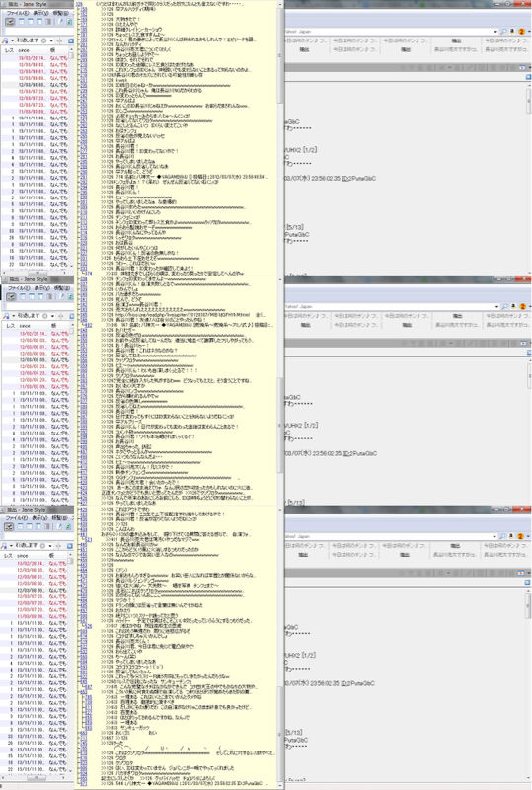532x790 pixels.
Task: Click the pen-shaped toolbar icon in the top window
Action: (61, 22)
